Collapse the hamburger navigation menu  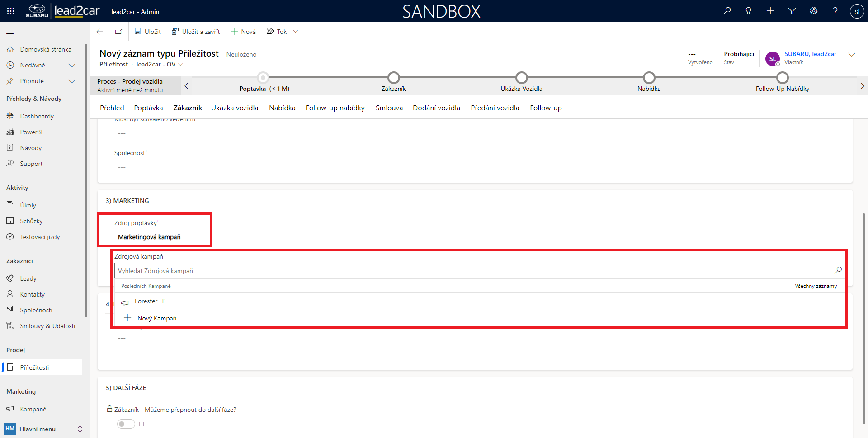point(10,32)
